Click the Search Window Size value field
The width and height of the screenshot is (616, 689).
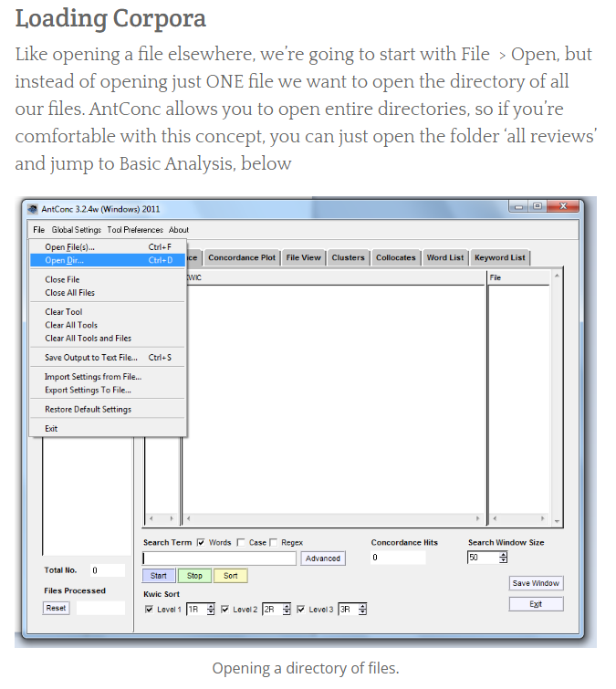484,558
